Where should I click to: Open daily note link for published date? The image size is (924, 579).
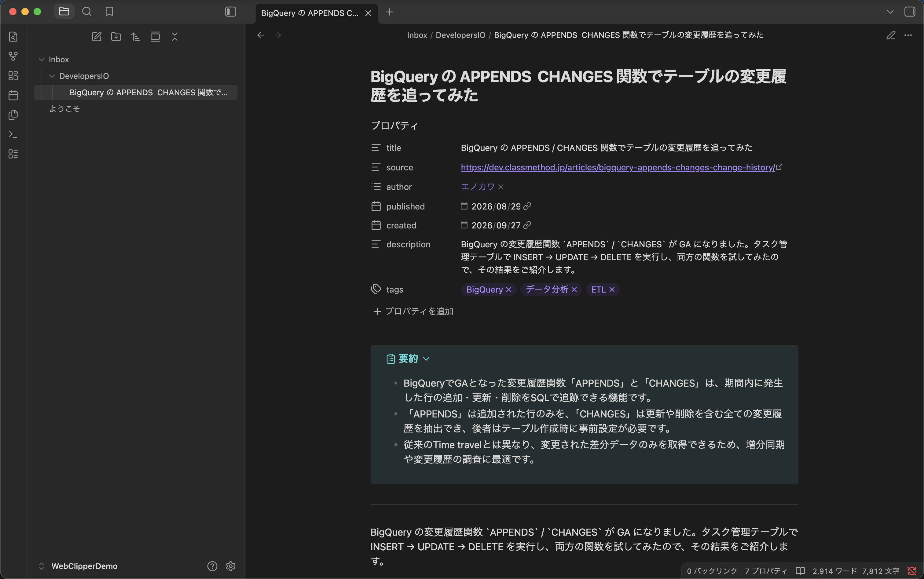pyautogui.click(x=527, y=206)
